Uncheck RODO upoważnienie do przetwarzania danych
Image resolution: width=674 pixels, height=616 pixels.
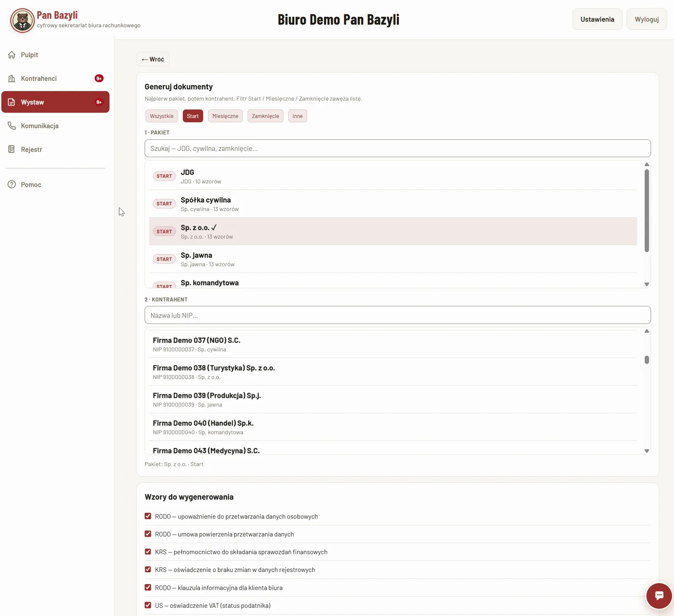click(x=148, y=516)
